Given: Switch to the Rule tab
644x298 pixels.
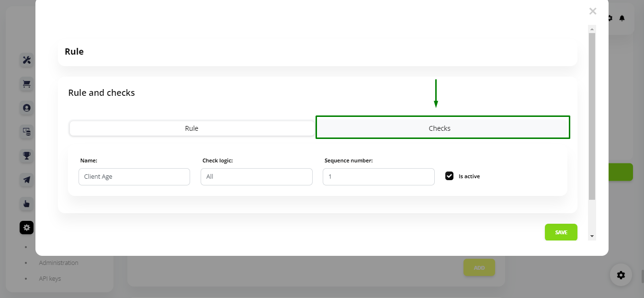Looking at the screenshot, I should click(x=192, y=128).
